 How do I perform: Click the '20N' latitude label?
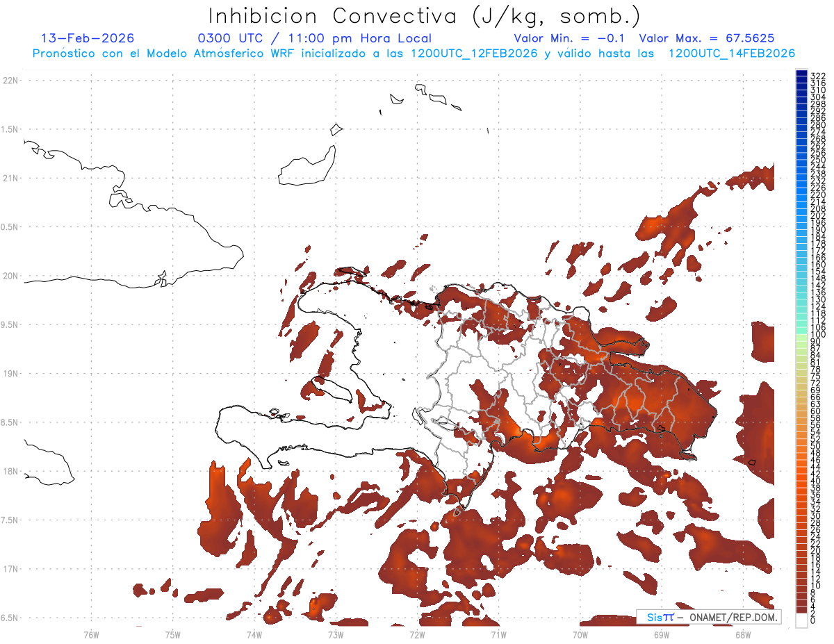(x=11, y=276)
